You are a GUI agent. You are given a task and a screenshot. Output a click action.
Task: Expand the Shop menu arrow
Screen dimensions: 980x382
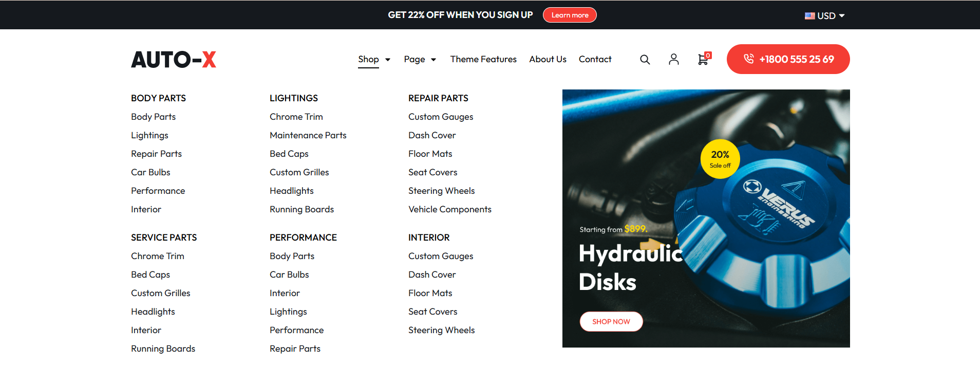388,60
